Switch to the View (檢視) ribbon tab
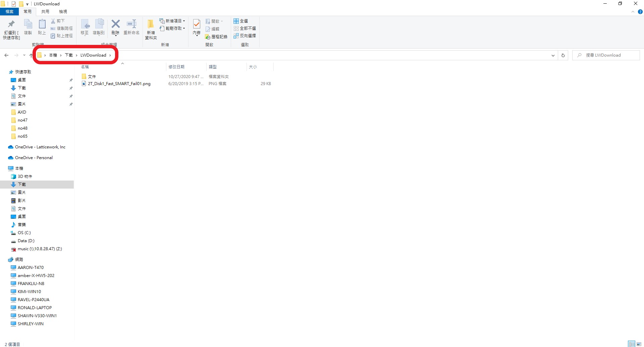644x347 pixels. click(63, 11)
